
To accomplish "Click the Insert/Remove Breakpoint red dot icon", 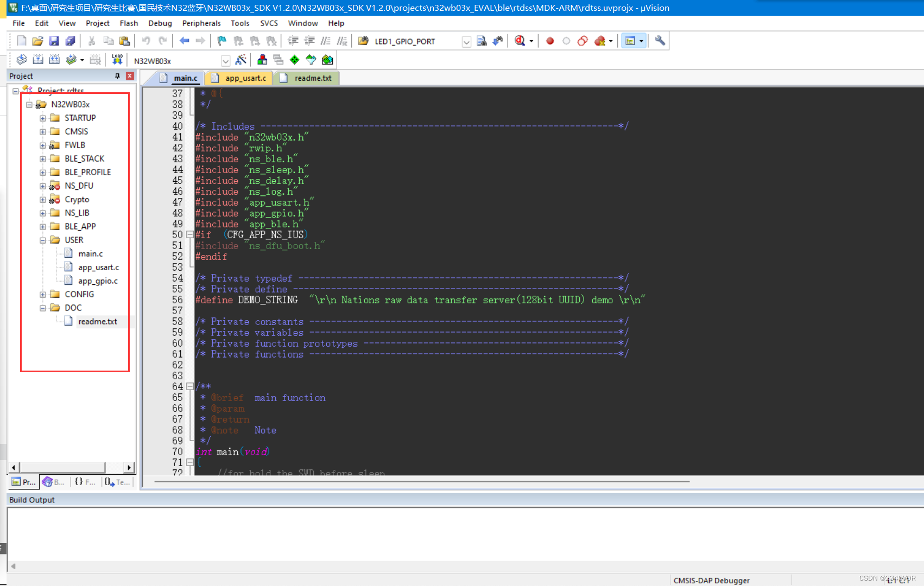I will pos(550,41).
